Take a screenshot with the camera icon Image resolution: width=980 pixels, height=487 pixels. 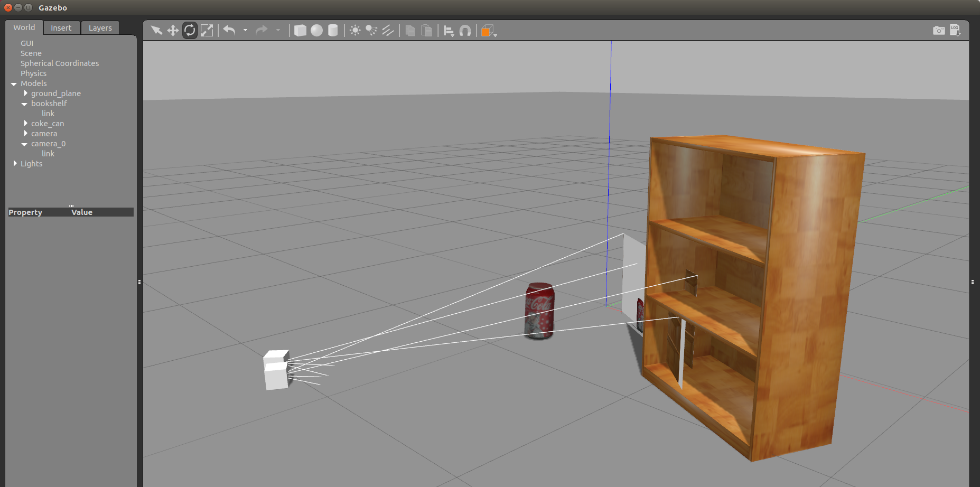[939, 30]
